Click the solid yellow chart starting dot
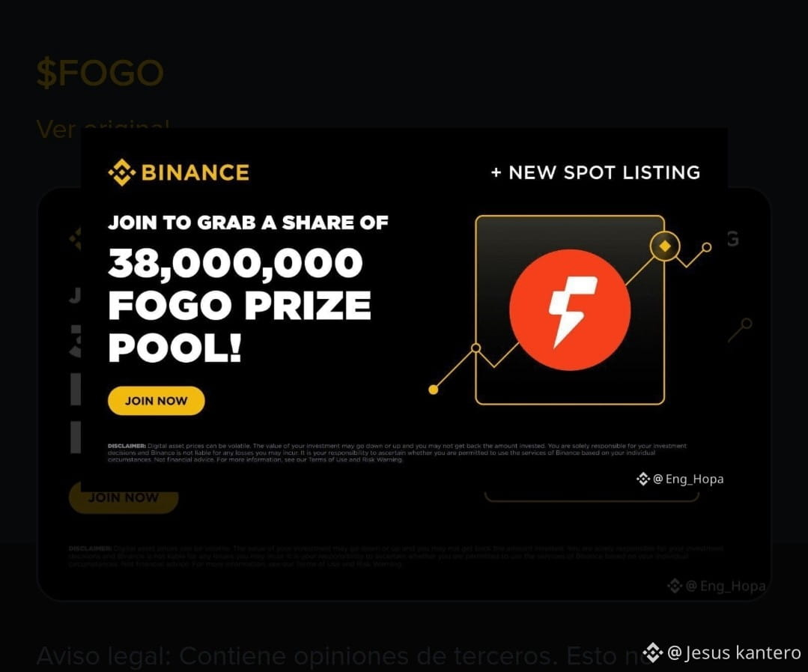This screenshot has height=672, width=808. 434,390
